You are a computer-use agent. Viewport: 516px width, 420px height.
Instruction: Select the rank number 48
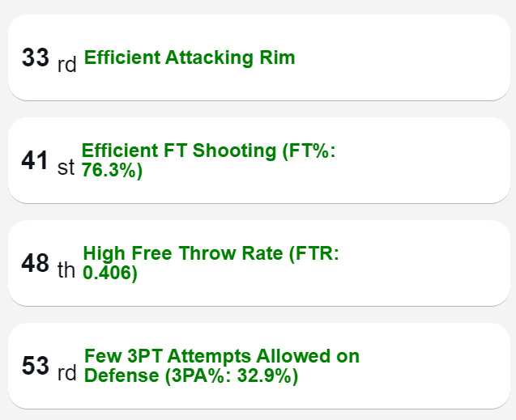click(36, 264)
